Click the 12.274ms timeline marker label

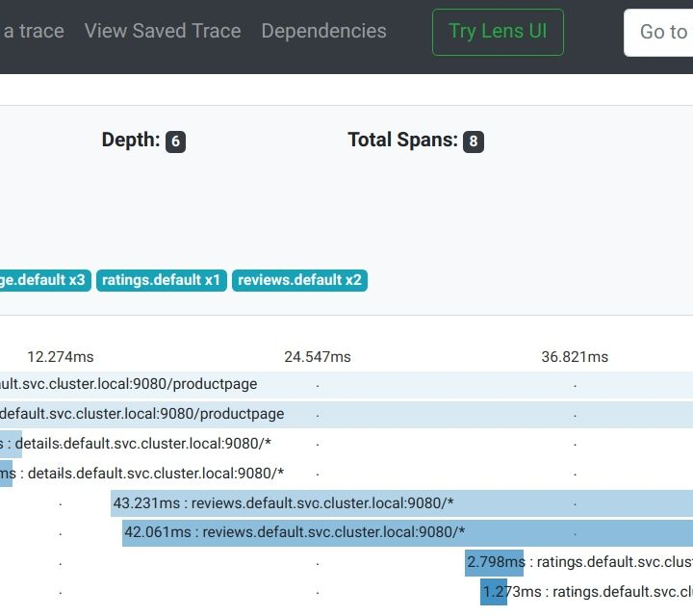(x=61, y=357)
